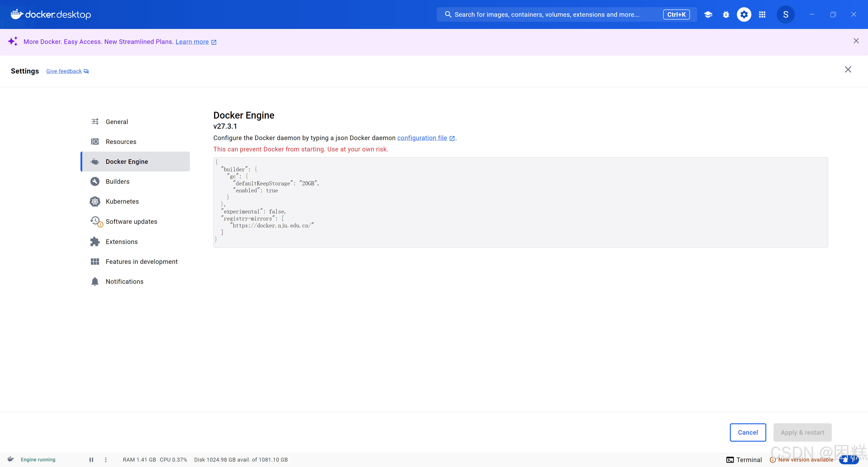Open the General settings tab
The height and width of the screenshot is (467, 868).
tap(135, 122)
